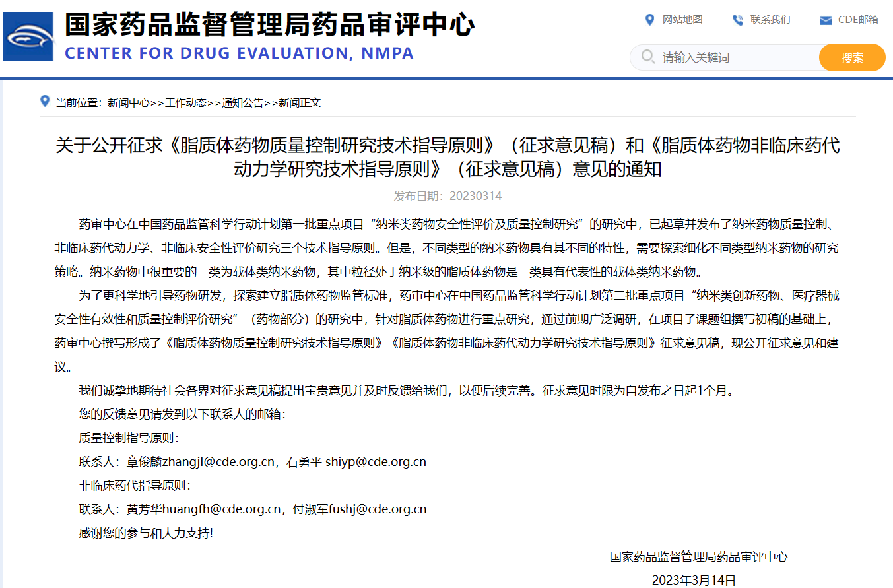The width and height of the screenshot is (893, 588).
Task: Click the CDE mailbox envelope icon
Action: pos(825,20)
